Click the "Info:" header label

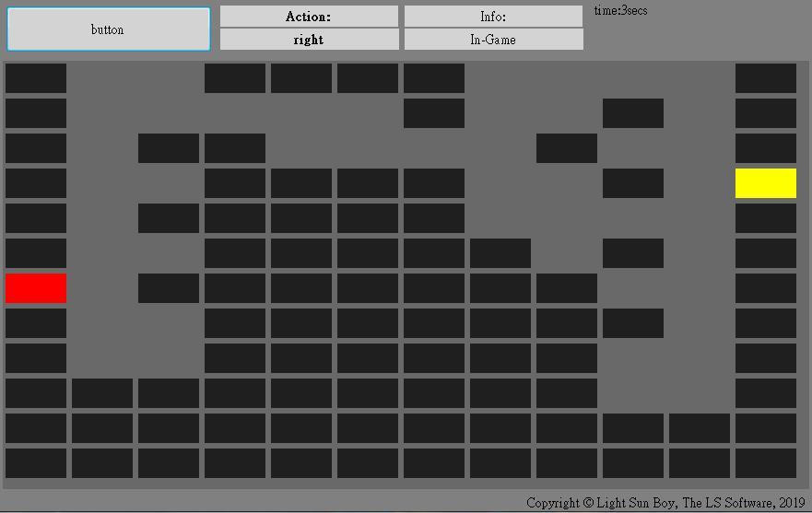tap(493, 17)
